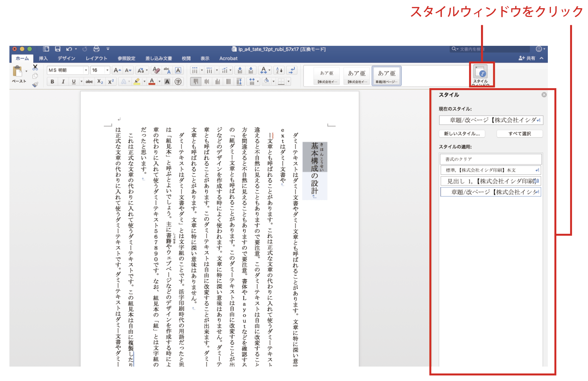
Task: Click the Save floppy disk icon
Action: click(x=58, y=49)
